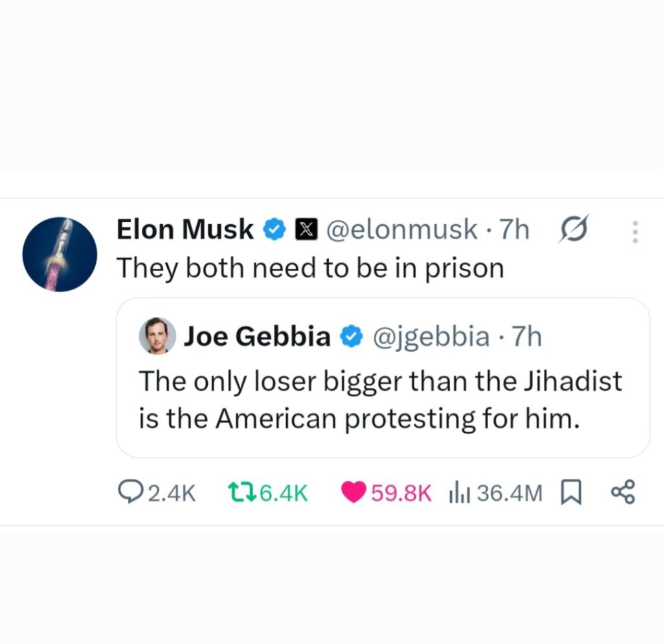The height and width of the screenshot is (644, 663).
Task: Open the @elonmusk handle link
Action: click(x=401, y=229)
